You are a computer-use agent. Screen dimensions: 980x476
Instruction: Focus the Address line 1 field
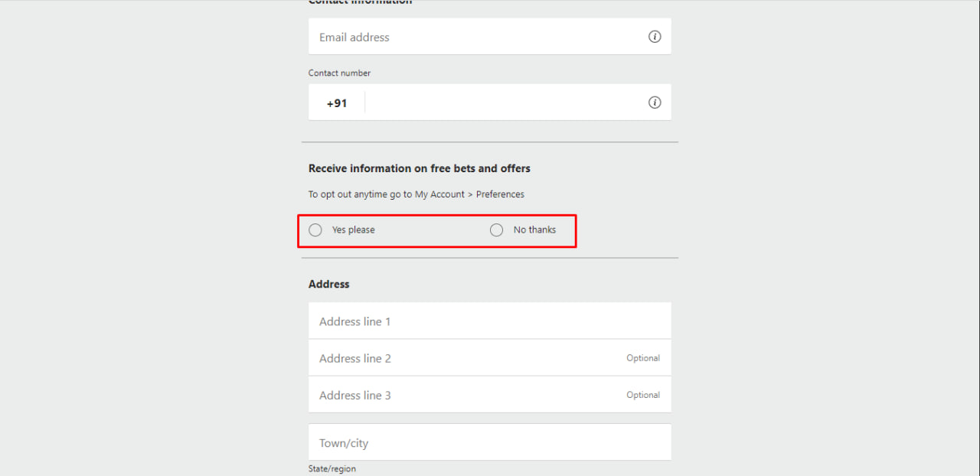pos(490,321)
